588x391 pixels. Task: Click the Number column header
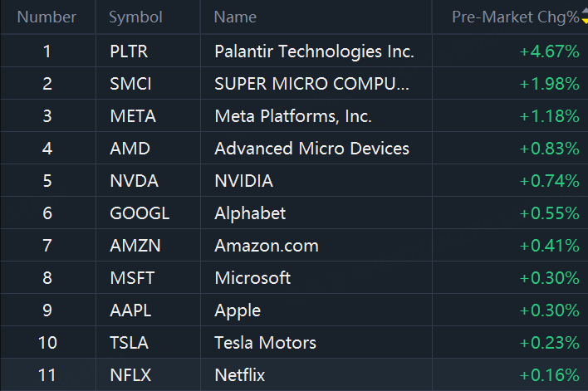coord(47,17)
